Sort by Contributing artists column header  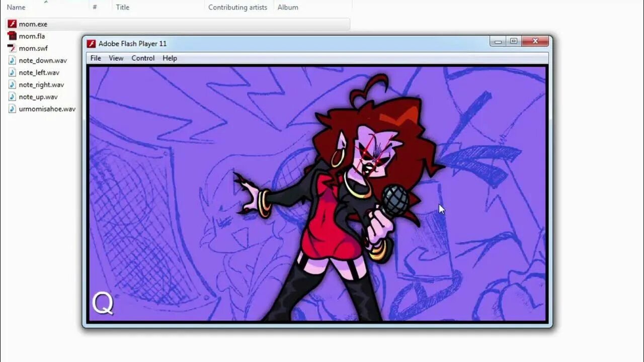point(237,7)
